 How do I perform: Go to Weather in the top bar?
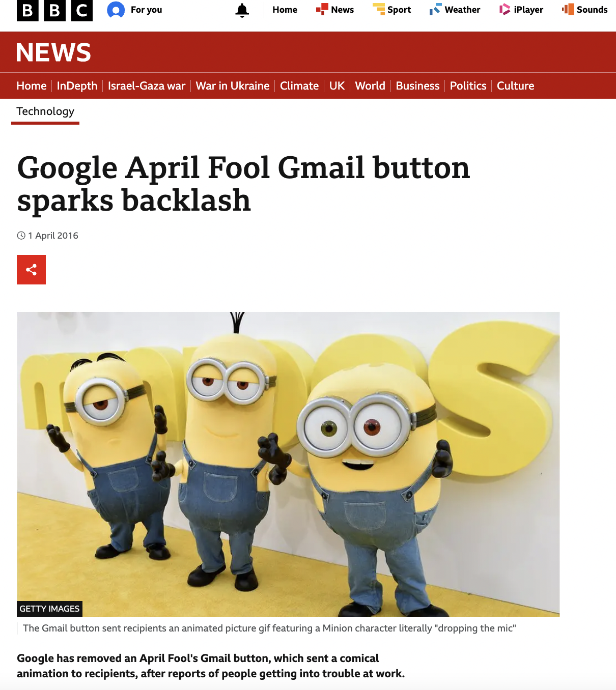[455, 10]
